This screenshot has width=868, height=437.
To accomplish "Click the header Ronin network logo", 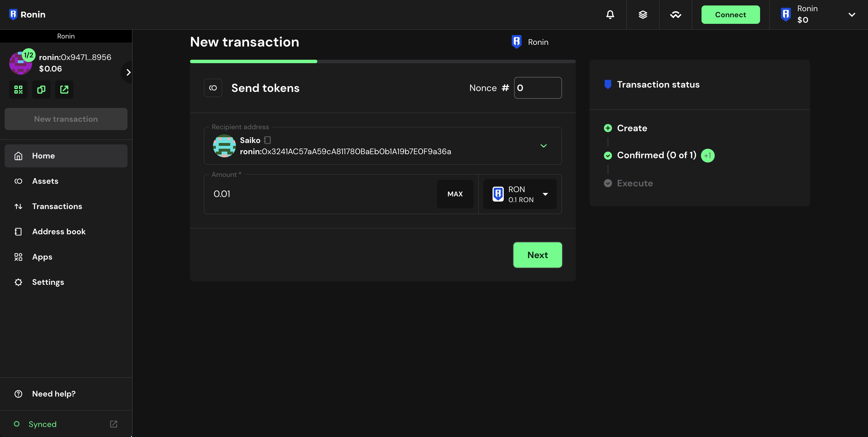I will tap(786, 14).
